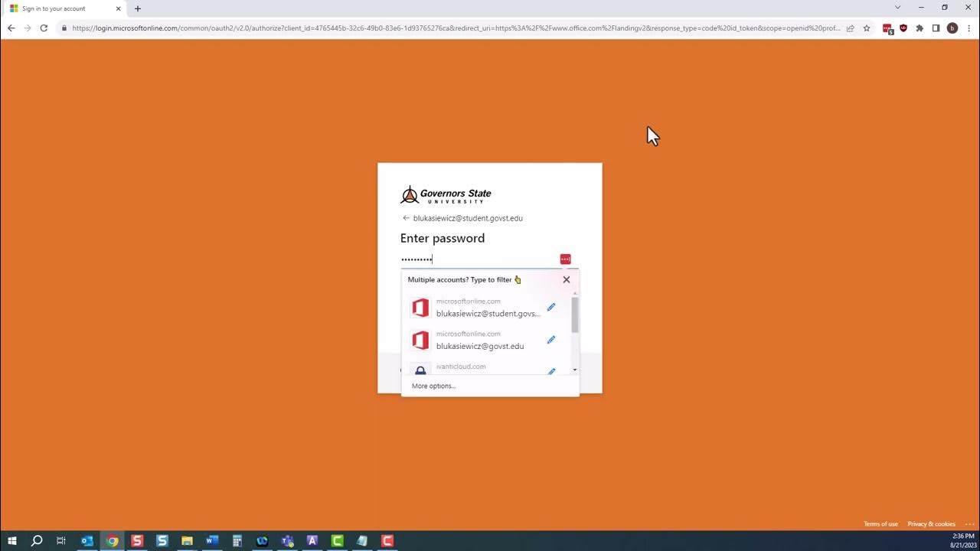Viewport: 980px width, 551px height.
Task: Open the Chrome three-dot menu
Action: coord(969,28)
